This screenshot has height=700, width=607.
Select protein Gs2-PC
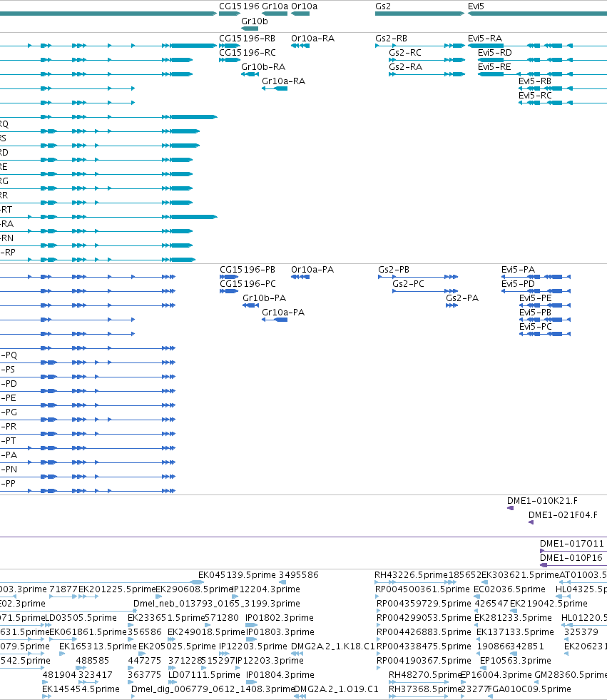point(408,284)
